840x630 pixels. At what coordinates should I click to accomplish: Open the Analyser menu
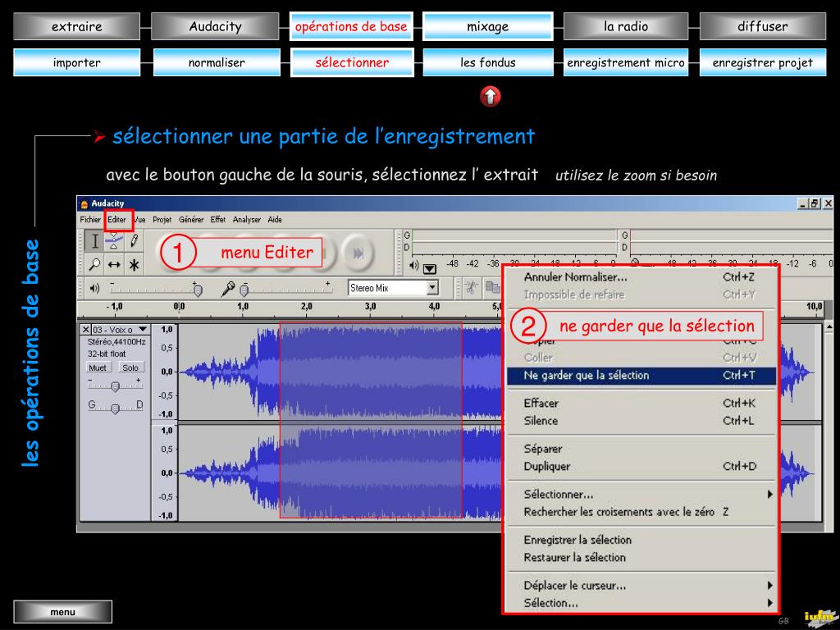click(246, 220)
